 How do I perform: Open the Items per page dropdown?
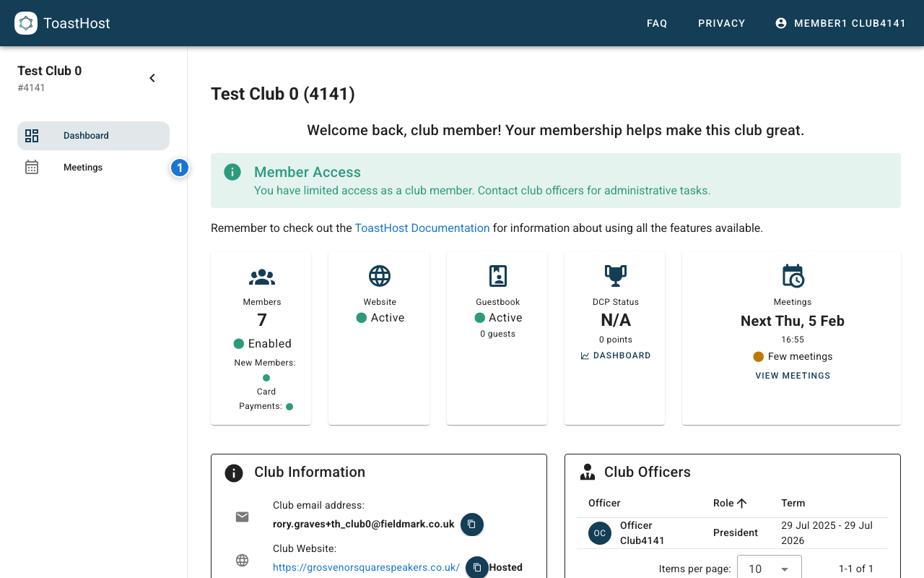[x=769, y=569]
